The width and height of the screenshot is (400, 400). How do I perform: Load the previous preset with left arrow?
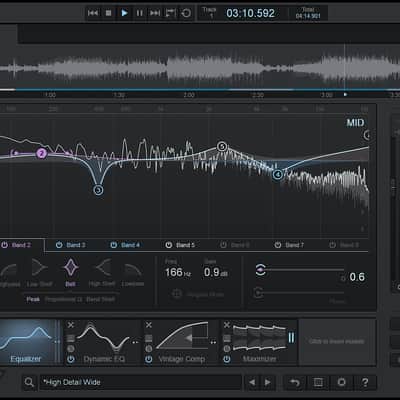click(252, 382)
